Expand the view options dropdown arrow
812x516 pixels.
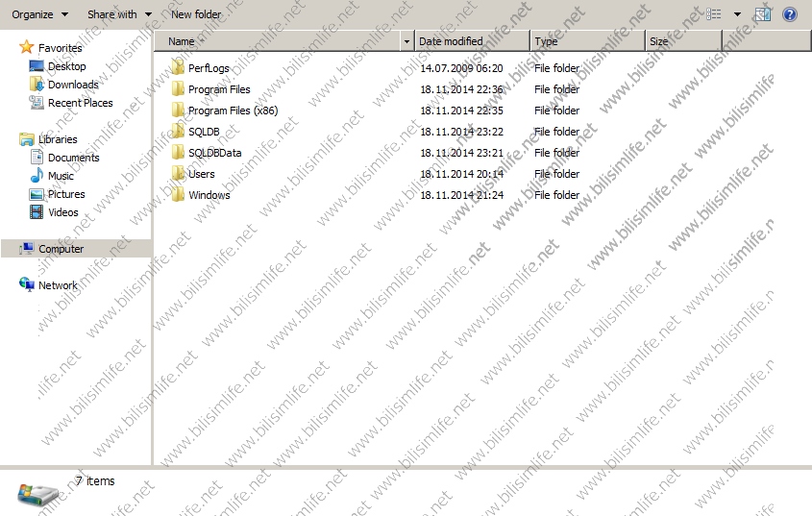point(737,14)
